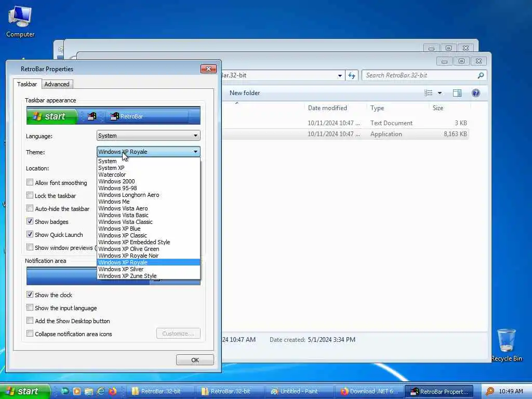Viewport: 532px width, 399px height.
Task: Switch to Untitled - Paint taskbar button
Action: point(299,392)
